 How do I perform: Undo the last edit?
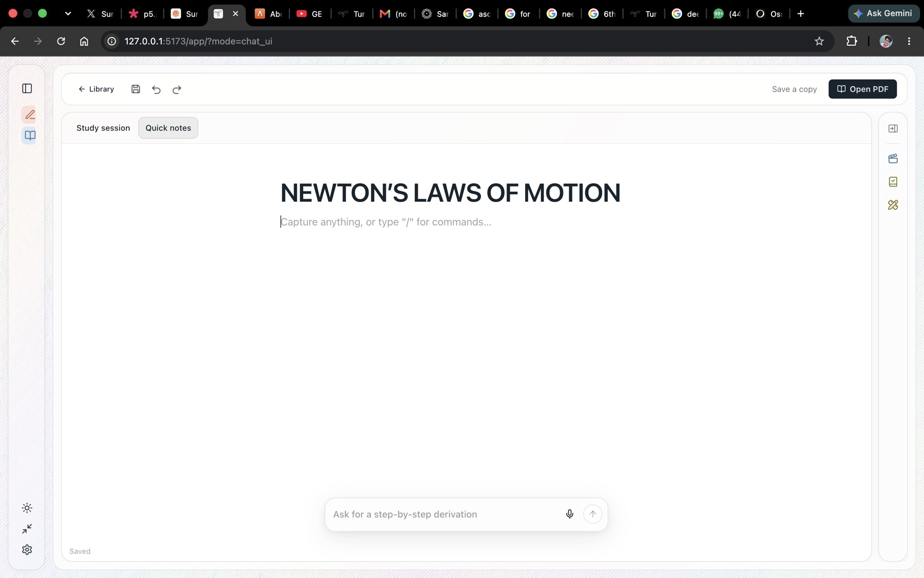tap(157, 89)
